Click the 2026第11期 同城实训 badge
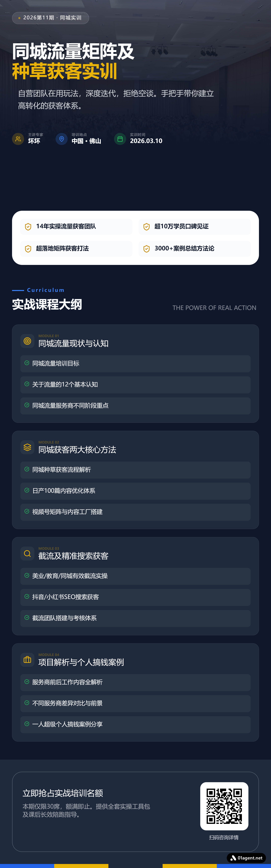Screen dimensions: 271x868 click(x=51, y=18)
